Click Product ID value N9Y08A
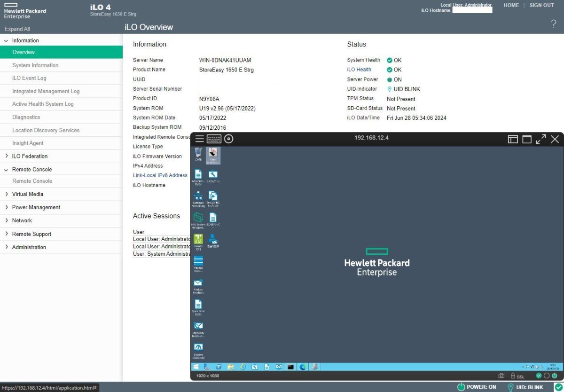The image size is (564, 392). (x=209, y=99)
